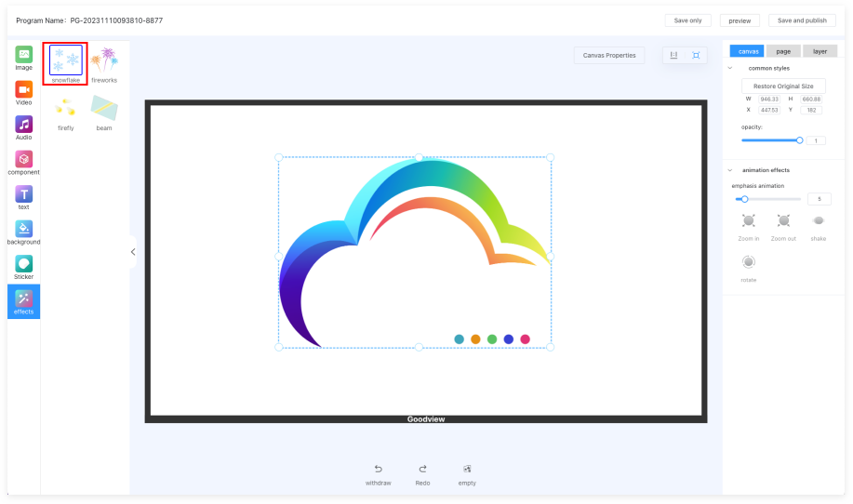The width and height of the screenshot is (853, 504).
Task: Click the emphasis animation slider handle
Action: [745, 199]
